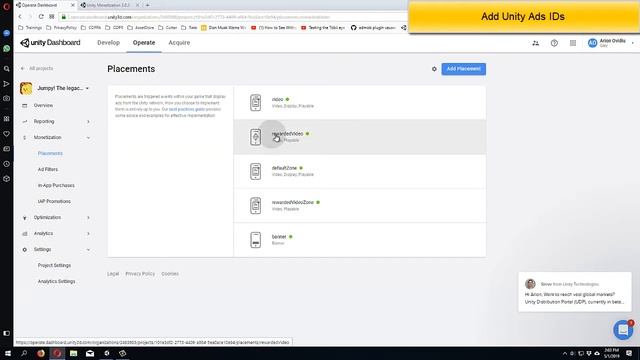Select Placements in the sidebar
Image resolution: width=640 pixels, height=360 pixels.
pyautogui.click(x=50, y=153)
